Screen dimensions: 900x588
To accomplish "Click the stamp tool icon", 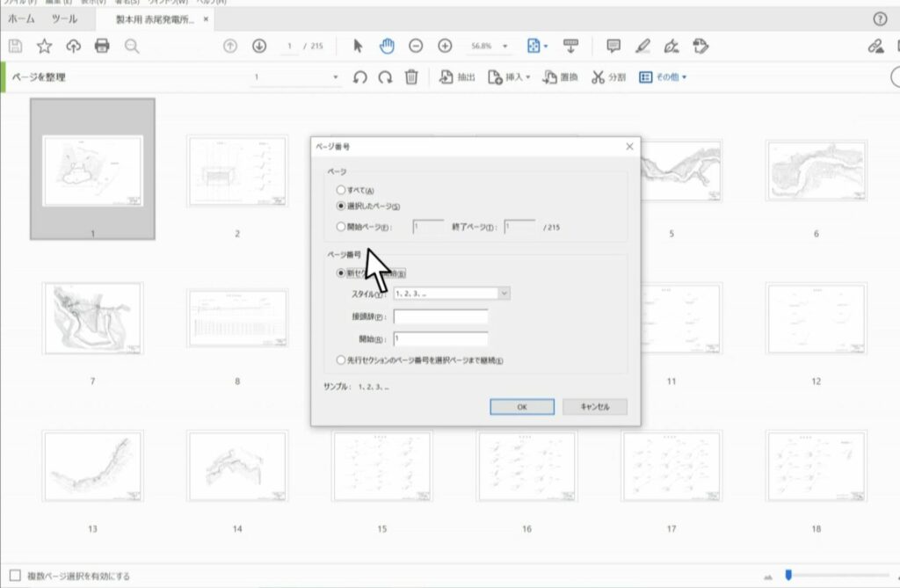I will point(700,46).
